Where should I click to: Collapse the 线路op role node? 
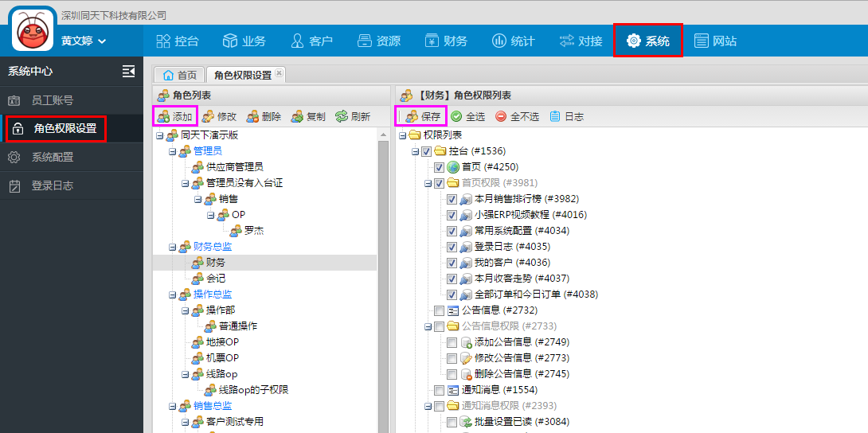click(x=185, y=374)
